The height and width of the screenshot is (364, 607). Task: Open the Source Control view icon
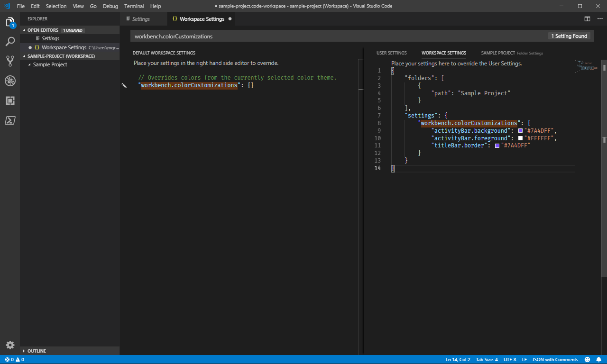[x=10, y=61]
